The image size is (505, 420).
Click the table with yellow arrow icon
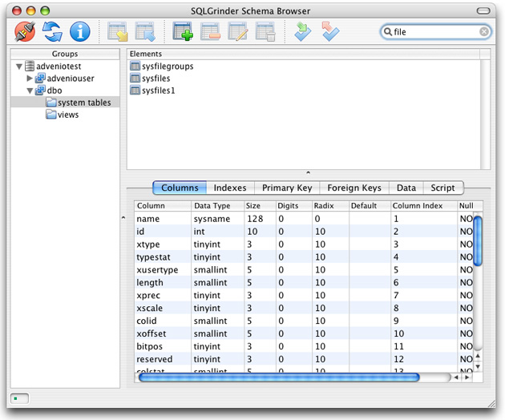pos(118,31)
